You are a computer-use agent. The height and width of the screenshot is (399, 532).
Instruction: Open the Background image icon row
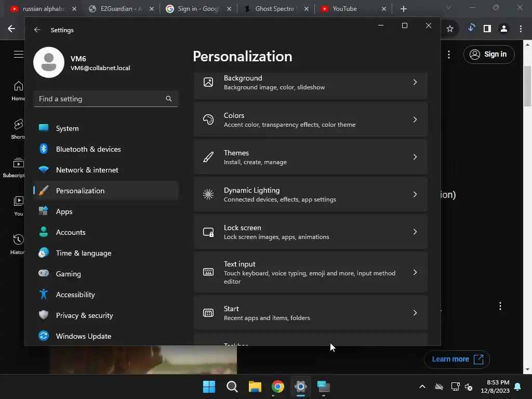pyautogui.click(x=208, y=82)
